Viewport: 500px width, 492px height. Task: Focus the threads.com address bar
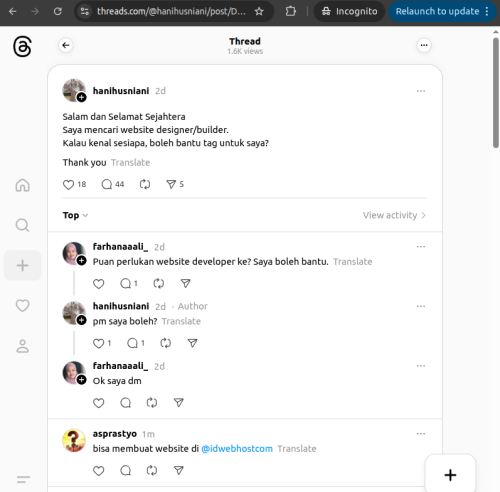point(171,12)
